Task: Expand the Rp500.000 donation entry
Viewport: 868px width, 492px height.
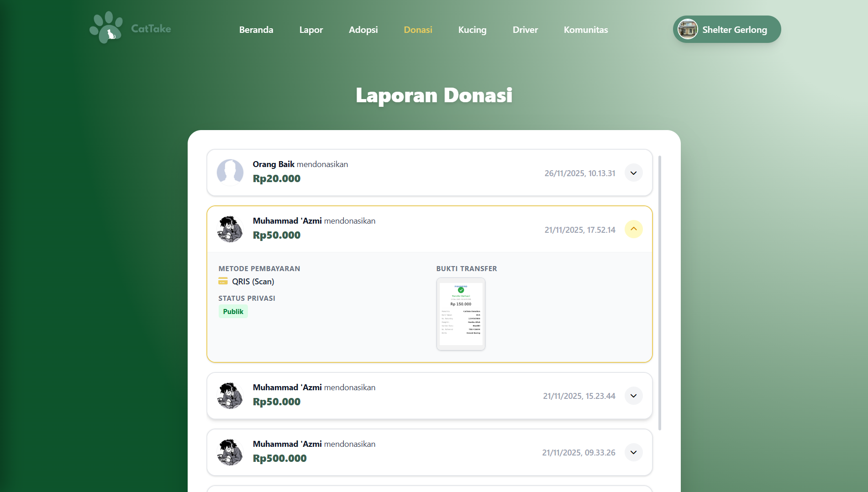Action: click(633, 452)
